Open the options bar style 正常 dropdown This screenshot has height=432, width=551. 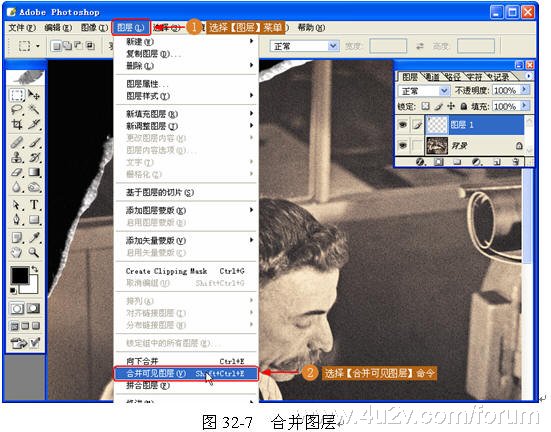coord(304,46)
